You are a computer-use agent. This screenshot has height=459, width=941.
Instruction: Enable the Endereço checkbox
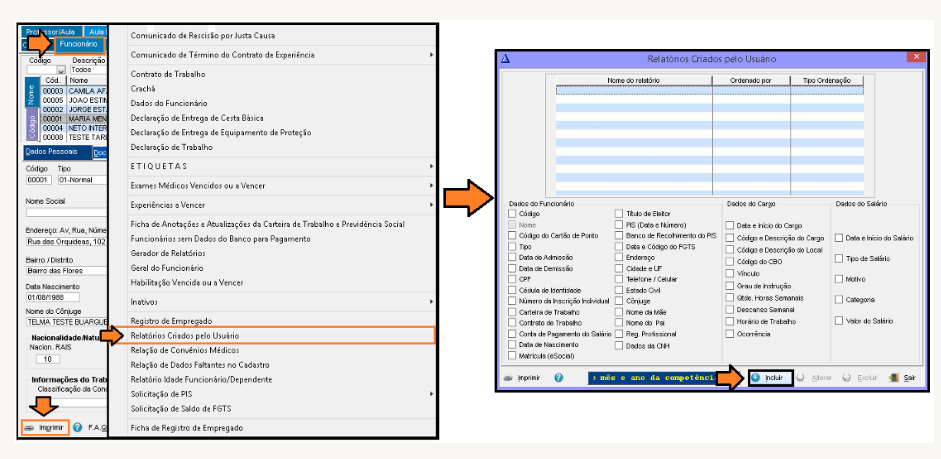click(x=619, y=257)
